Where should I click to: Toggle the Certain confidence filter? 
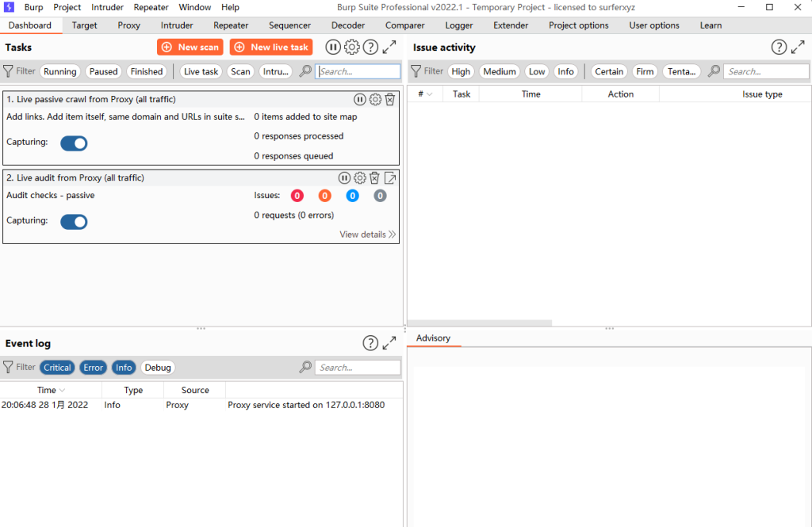coord(609,71)
